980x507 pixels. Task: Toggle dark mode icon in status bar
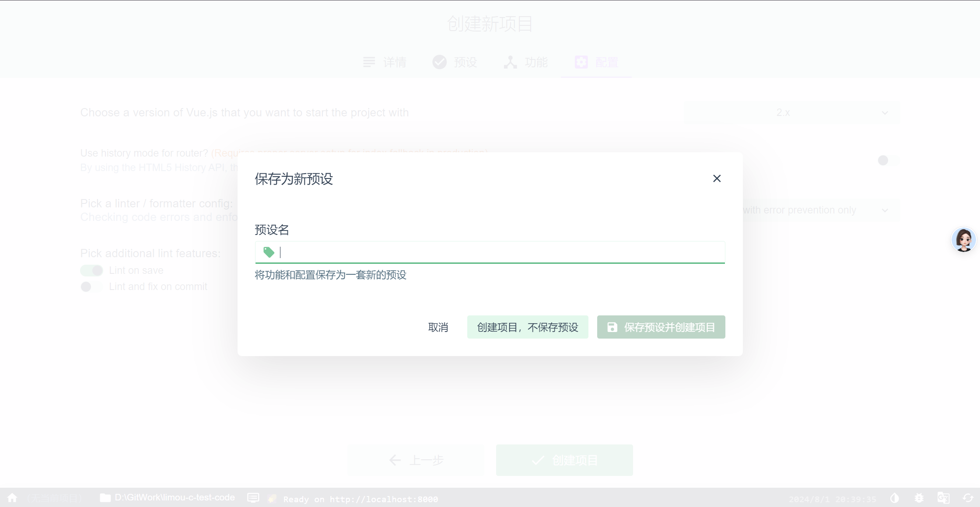[x=894, y=498]
